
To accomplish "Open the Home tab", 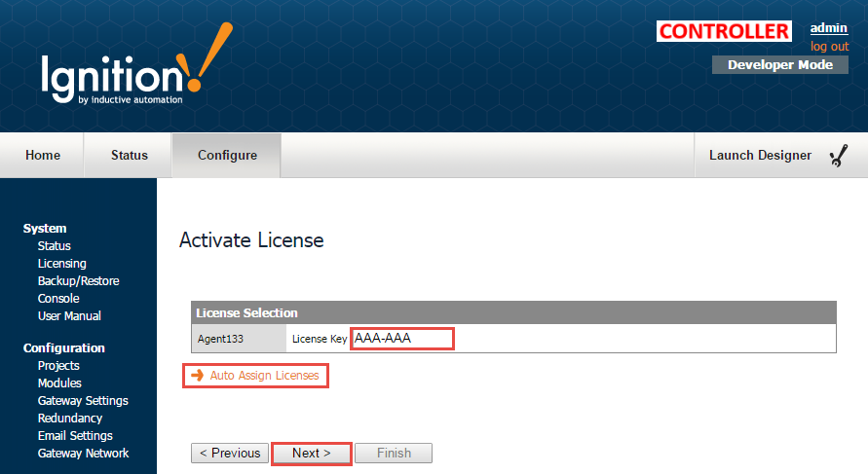I will (x=43, y=156).
